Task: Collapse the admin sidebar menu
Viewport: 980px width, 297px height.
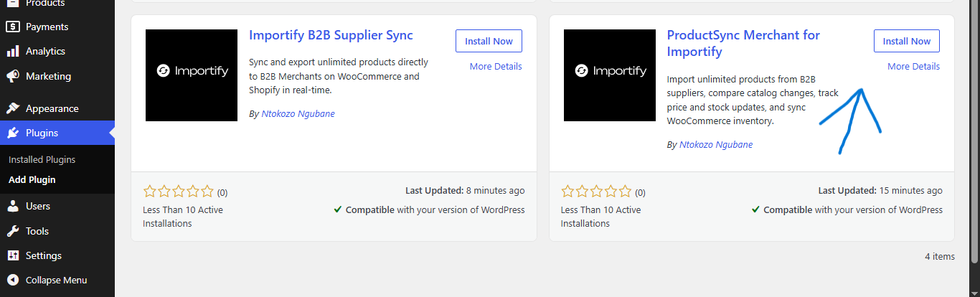Action: (57, 280)
